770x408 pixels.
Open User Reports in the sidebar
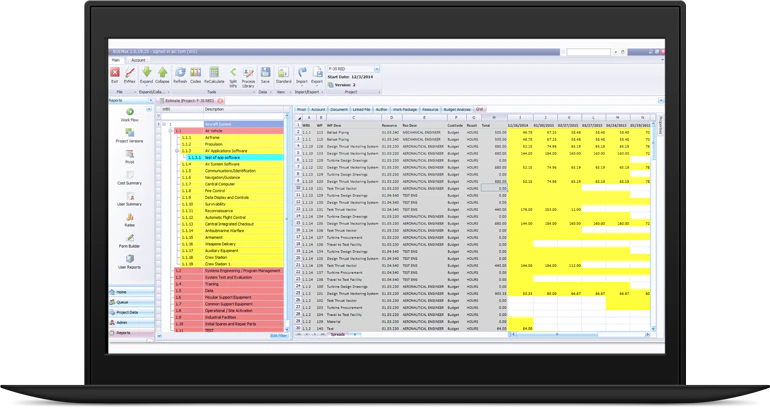(x=130, y=259)
